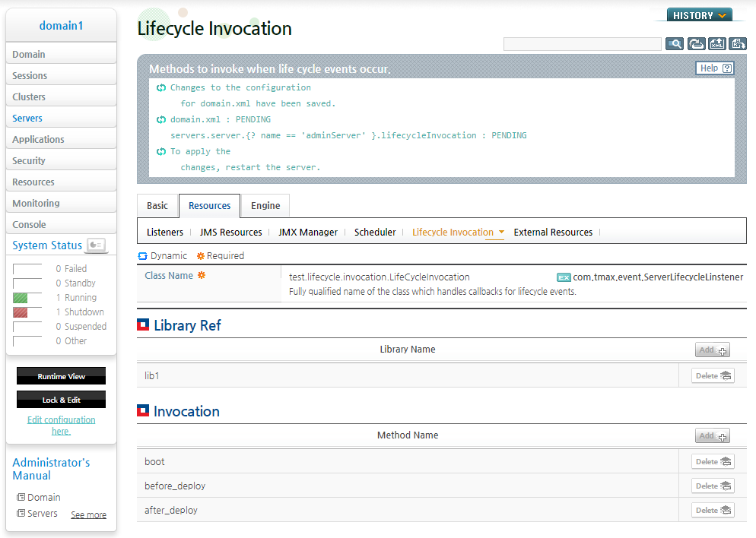Open Console in the sidebar
This screenshot has height=538, width=756.
[62, 224]
